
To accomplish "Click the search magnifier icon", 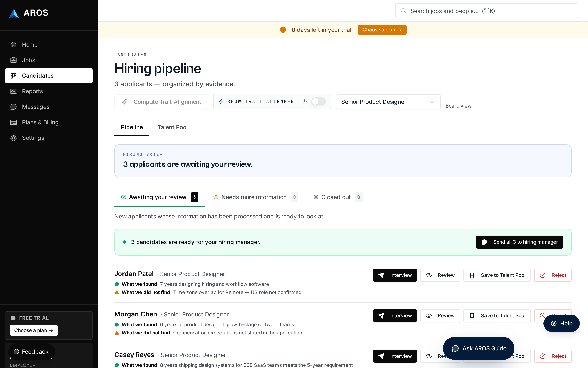I will click(403, 11).
